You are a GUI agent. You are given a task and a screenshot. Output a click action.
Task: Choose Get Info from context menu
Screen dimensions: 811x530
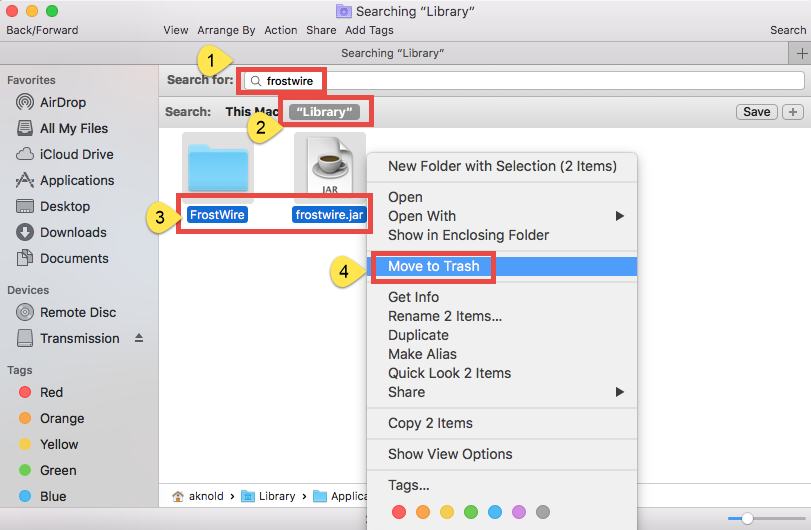(x=502, y=297)
